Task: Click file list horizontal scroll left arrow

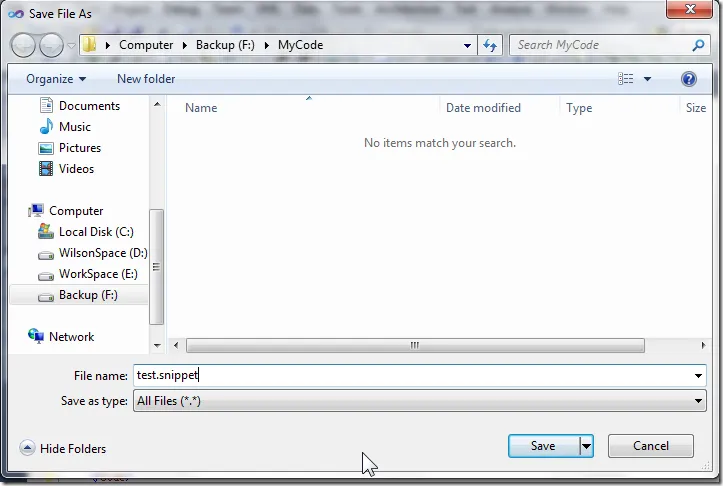Action: [176, 345]
